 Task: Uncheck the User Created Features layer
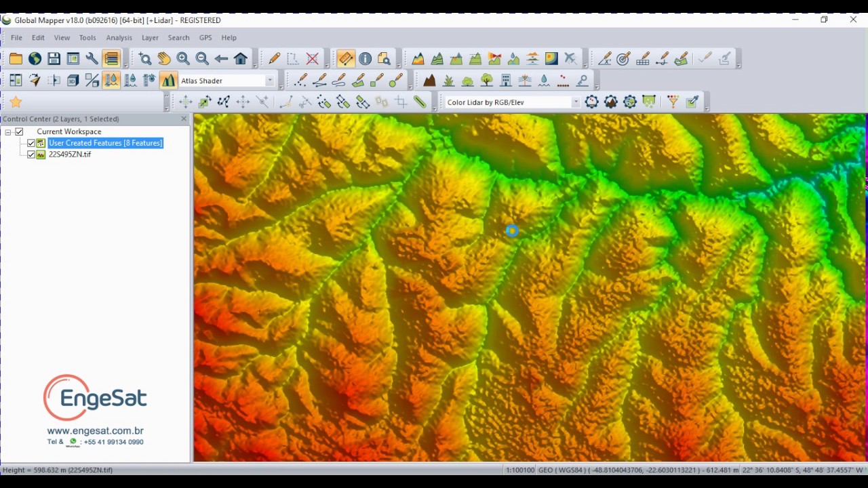31,143
